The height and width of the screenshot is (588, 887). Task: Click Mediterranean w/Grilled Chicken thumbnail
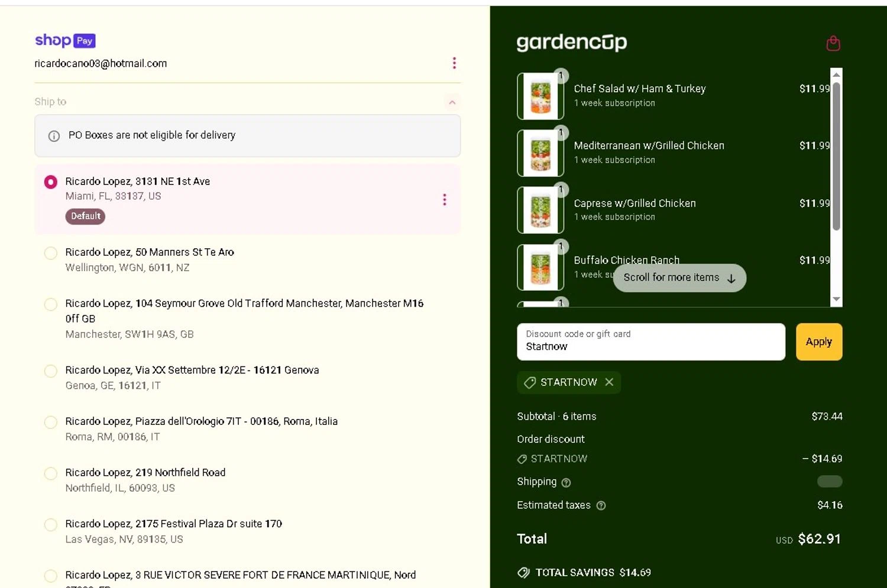tap(540, 153)
